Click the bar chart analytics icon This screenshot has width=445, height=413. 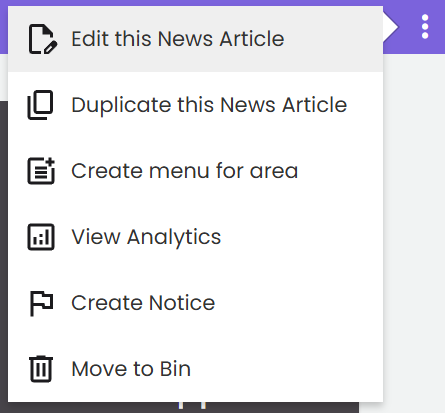pyautogui.click(x=41, y=237)
